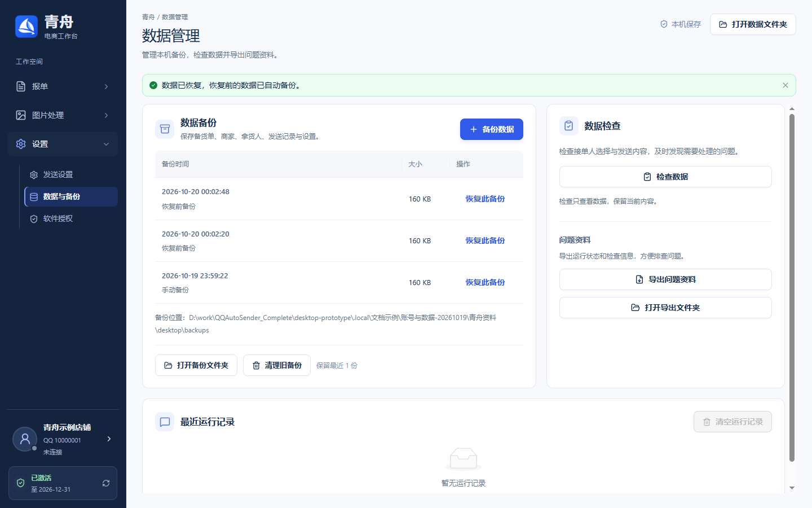Click the 导出问题资料 button
Viewport: 812px width, 508px height.
pos(665,279)
